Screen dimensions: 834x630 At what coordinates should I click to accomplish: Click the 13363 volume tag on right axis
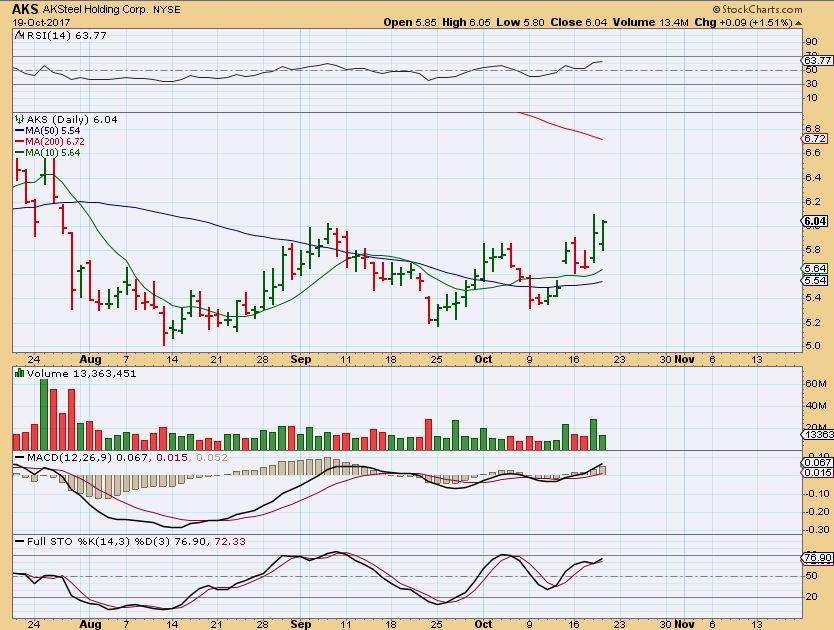click(818, 435)
